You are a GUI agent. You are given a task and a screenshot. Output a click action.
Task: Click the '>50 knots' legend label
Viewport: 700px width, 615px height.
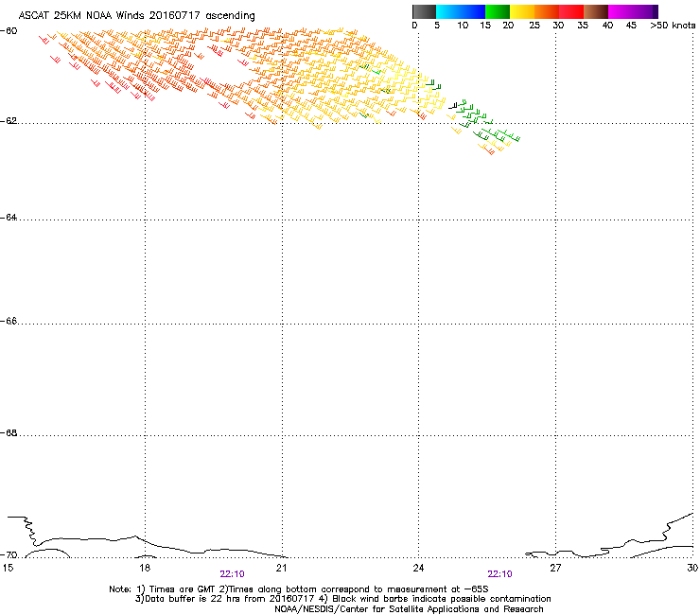(x=673, y=26)
